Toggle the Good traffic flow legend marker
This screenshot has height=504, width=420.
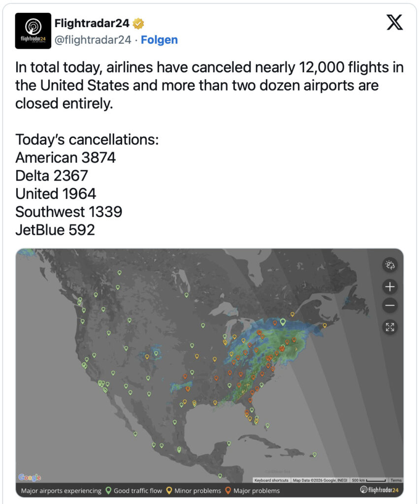(x=109, y=490)
